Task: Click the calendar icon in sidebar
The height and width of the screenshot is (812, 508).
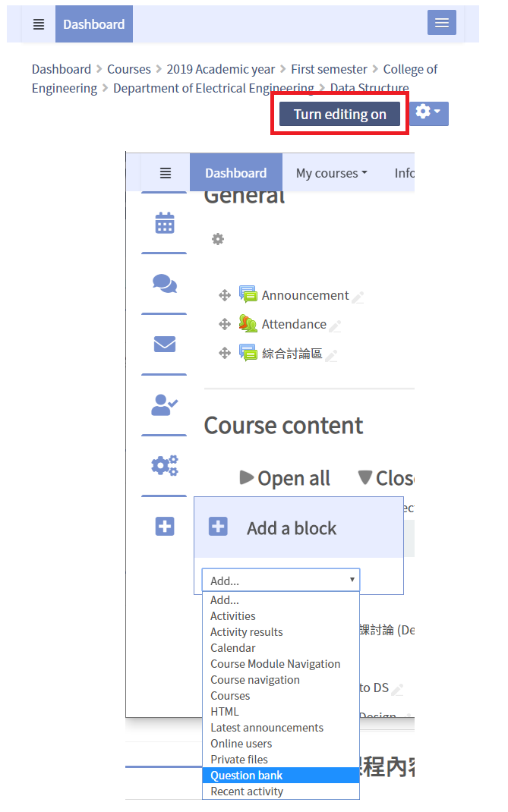Action: coord(164,223)
